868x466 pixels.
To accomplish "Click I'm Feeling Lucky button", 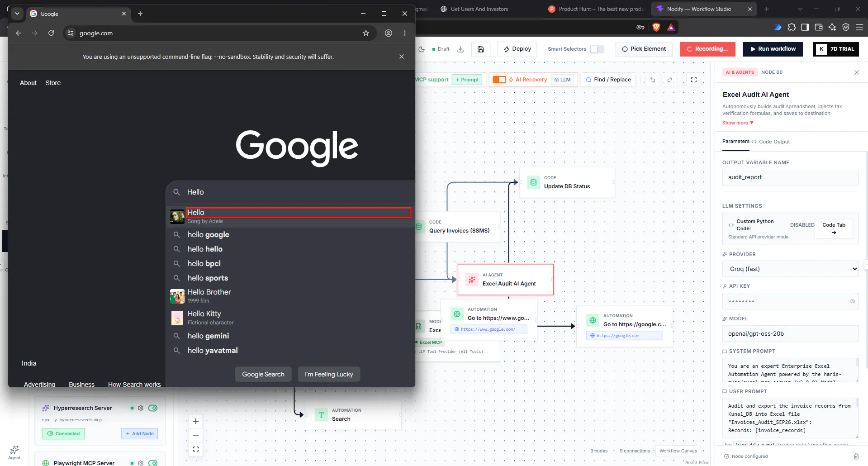I will click(329, 374).
